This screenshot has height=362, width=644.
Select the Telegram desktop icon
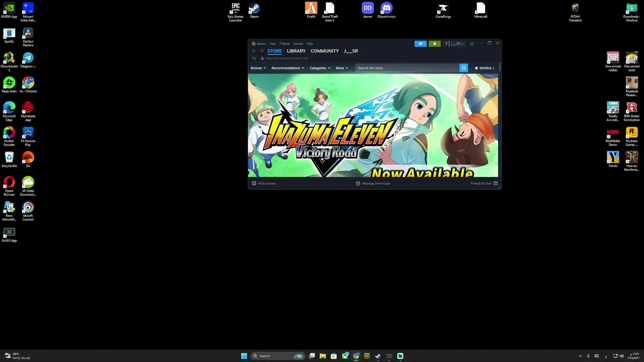click(28, 60)
